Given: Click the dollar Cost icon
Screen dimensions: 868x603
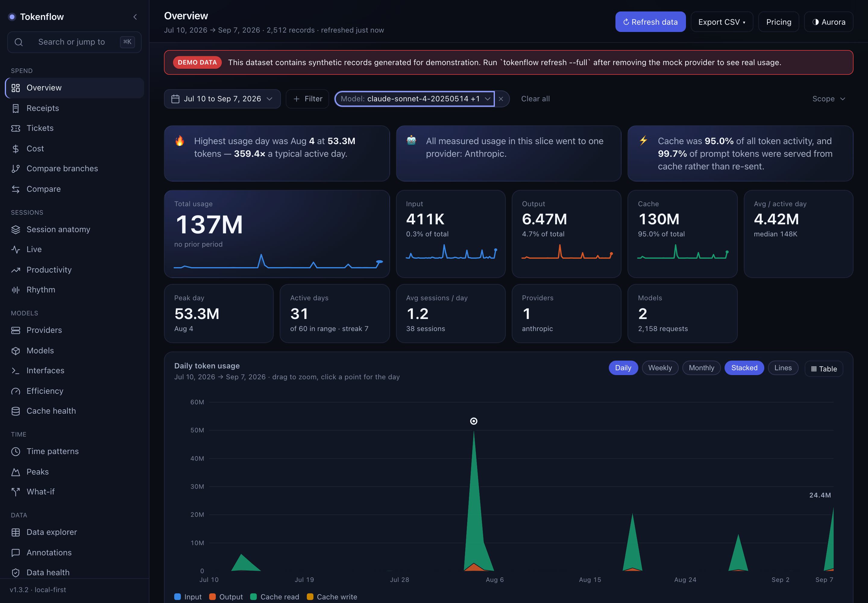Looking at the screenshot, I should point(15,149).
